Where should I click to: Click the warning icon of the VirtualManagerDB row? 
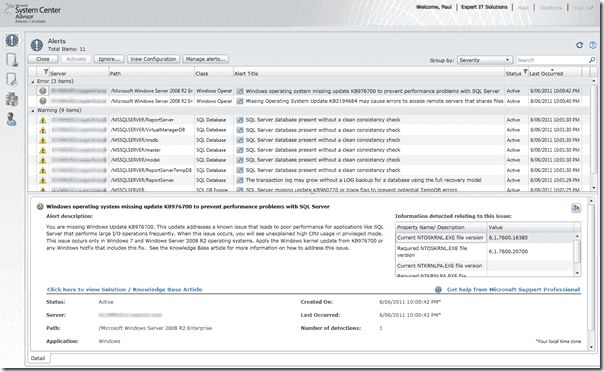click(43, 130)
